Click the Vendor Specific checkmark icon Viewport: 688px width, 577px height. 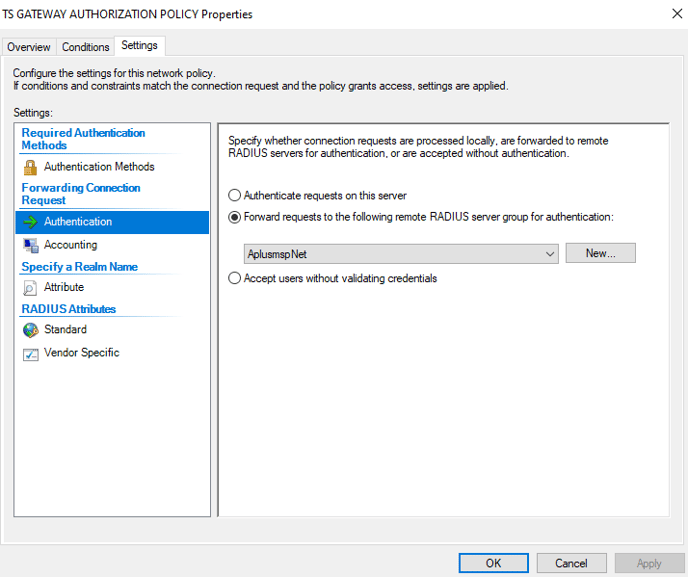pyautogui.click(x=31, y=354)
